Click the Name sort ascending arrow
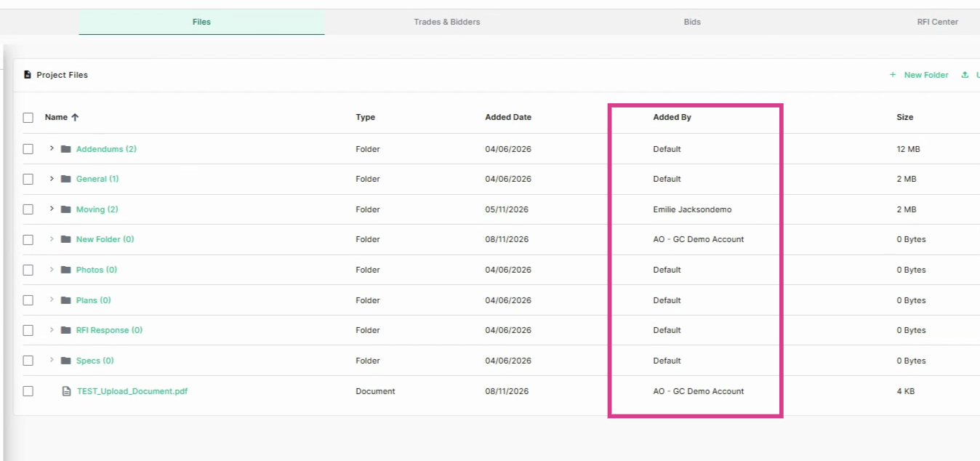 tap(75, 117)
